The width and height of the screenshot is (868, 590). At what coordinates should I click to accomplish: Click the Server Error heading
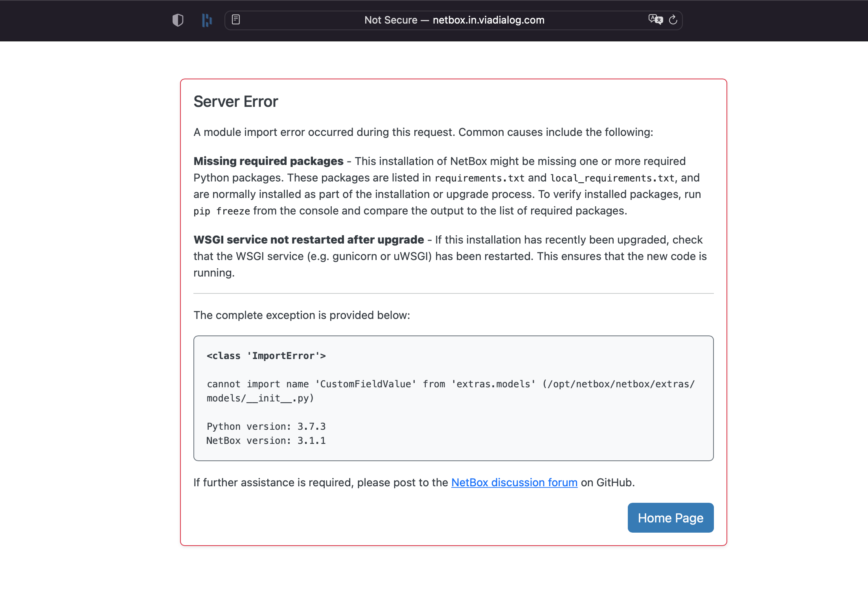click(235, 101)
